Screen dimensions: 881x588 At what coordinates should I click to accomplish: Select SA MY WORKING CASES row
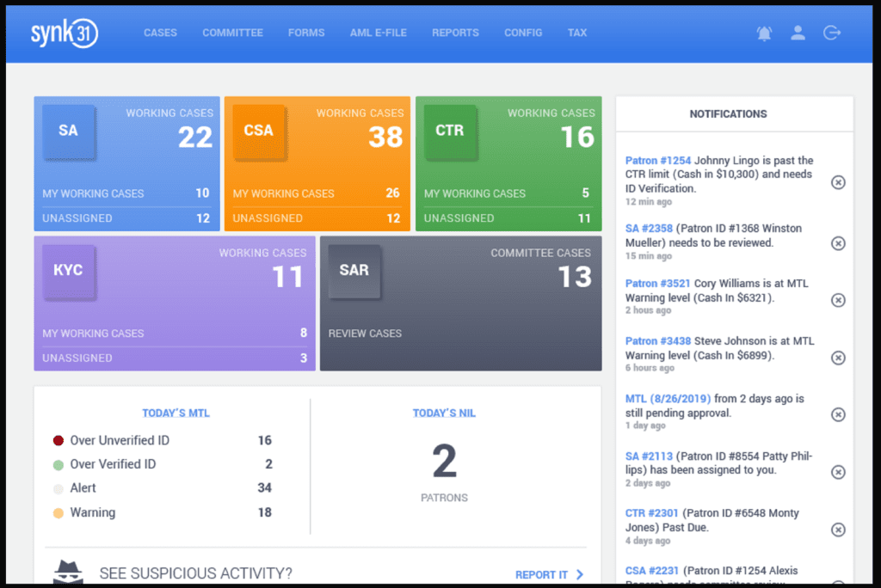pyautogui.click(x=126, y=193)
